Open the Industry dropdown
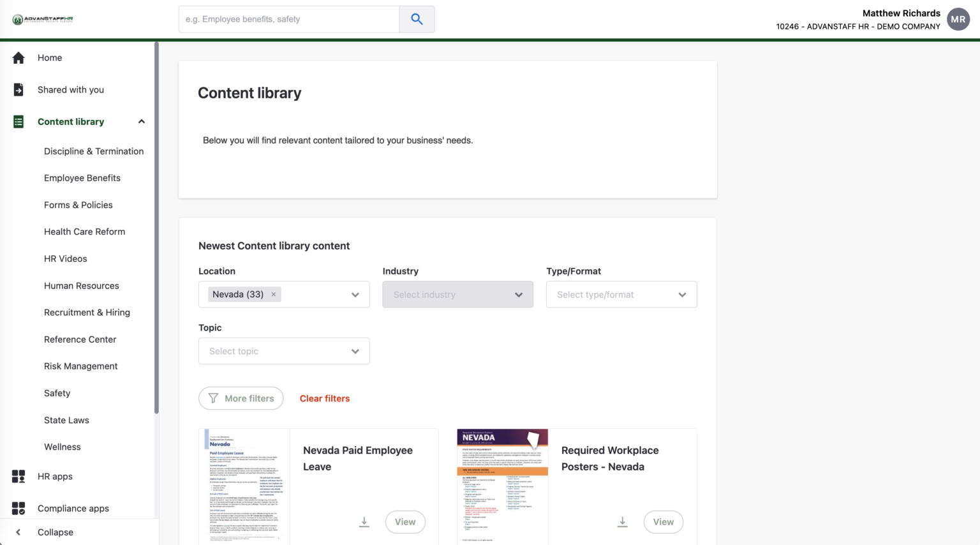Image resolution: width=980 pixels, height=545 pixels. tap(457, 294)
